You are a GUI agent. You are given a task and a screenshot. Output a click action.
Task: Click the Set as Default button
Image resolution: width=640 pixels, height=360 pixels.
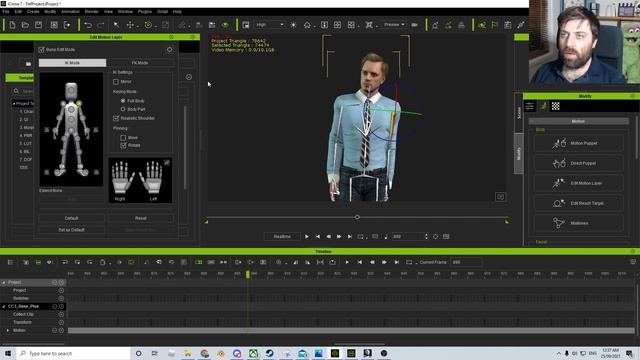(71, 230)
